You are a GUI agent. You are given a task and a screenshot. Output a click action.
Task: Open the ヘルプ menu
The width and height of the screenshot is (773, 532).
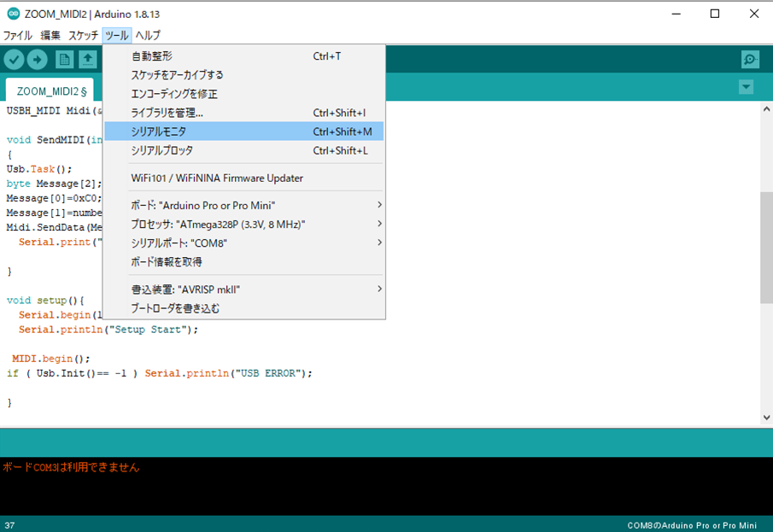[148, 36]
